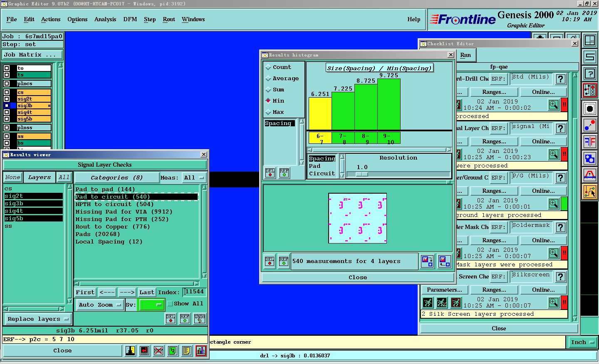Click REF icon beside 540 measurements text
The width and height of the screenshot is (599, 364).
pyautogui.click(x=283, y=261)
